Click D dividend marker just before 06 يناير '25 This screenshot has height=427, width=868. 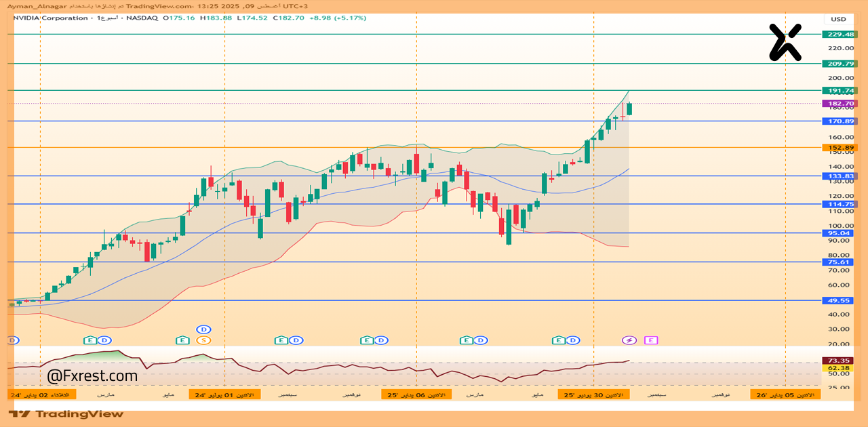click(381, 340)
